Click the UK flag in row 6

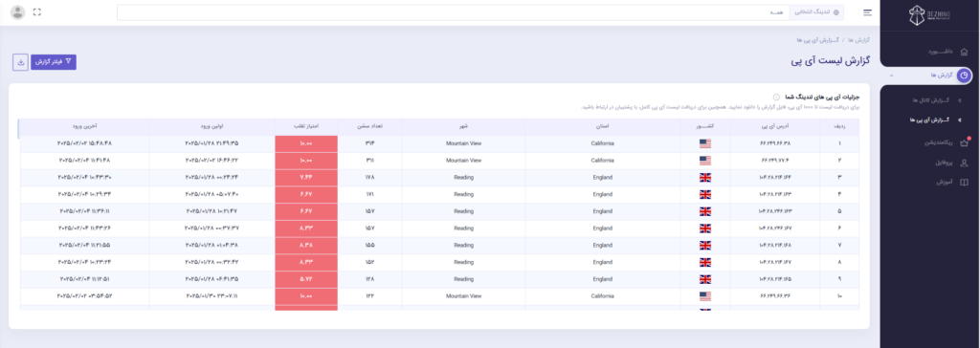pyautogui.click(x=705, y=228)
